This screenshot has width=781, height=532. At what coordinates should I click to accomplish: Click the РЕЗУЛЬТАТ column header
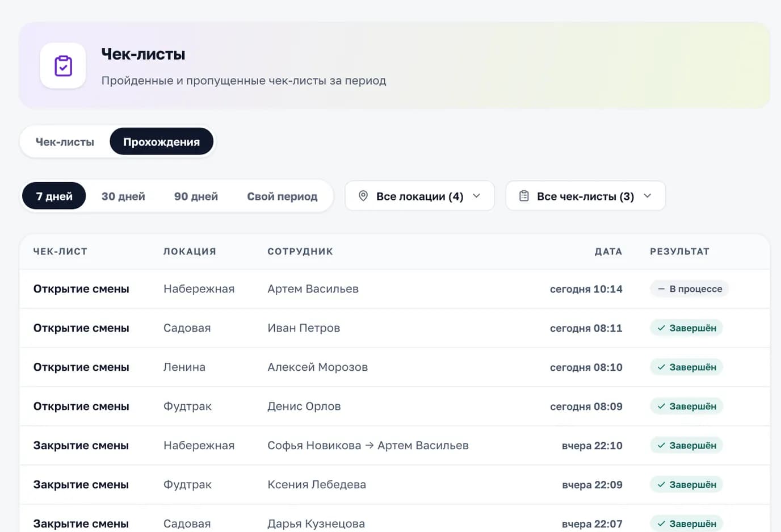679,252
